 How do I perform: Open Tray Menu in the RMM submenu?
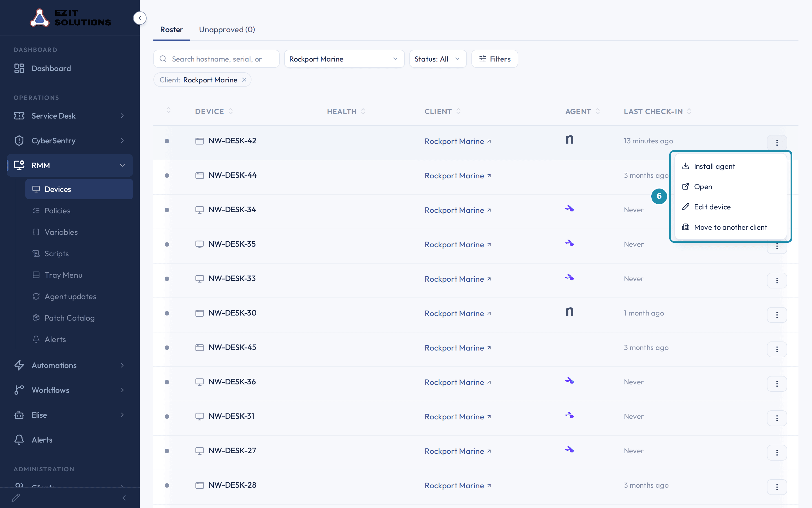coord(63,275)
